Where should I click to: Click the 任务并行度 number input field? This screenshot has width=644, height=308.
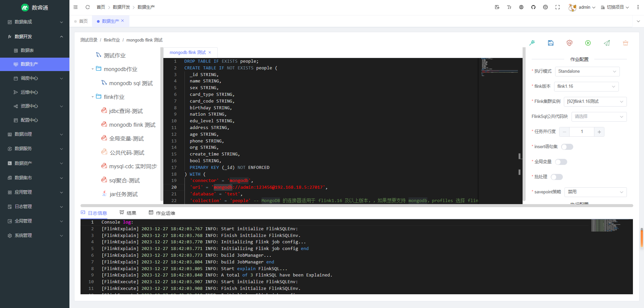pyautogui.click(x=582, y=132)
